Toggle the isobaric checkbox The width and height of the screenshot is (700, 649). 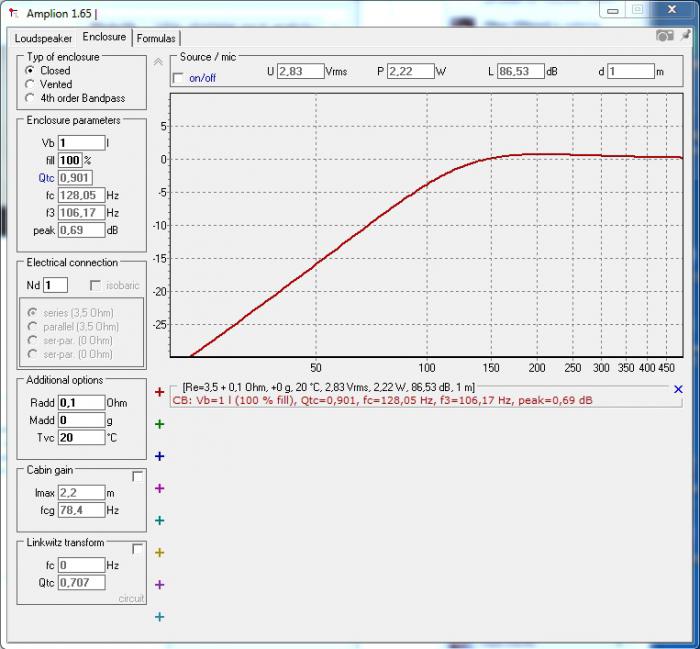click(x=95, y=285)
